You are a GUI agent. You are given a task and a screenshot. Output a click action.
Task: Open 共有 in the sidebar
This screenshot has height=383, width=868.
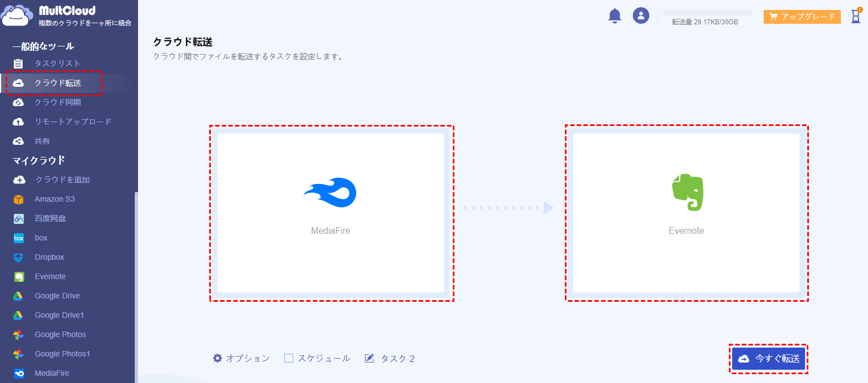pyautogui.click(x=42, y=141)
